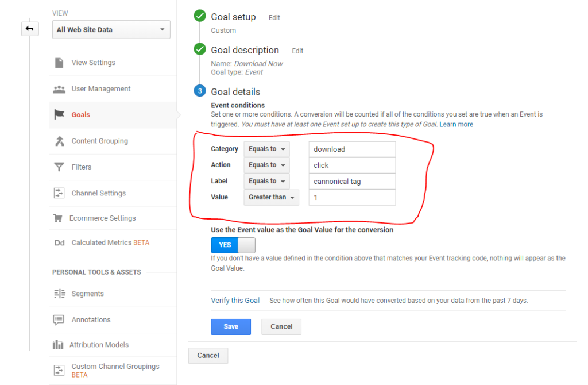588x385 pixels.
Task: Click the Annotations speech bubble icon
Action: 59,320
